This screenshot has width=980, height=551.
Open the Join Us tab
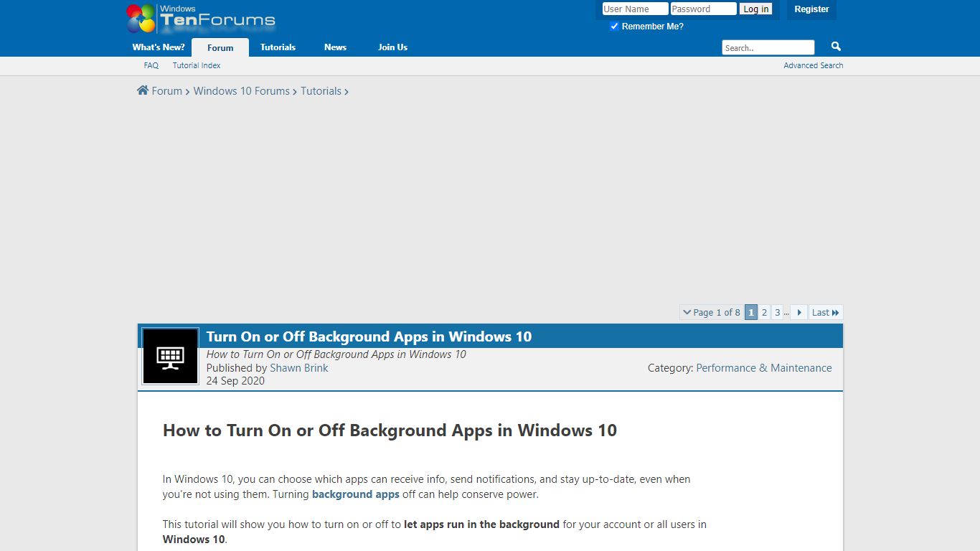click(392, 47)
